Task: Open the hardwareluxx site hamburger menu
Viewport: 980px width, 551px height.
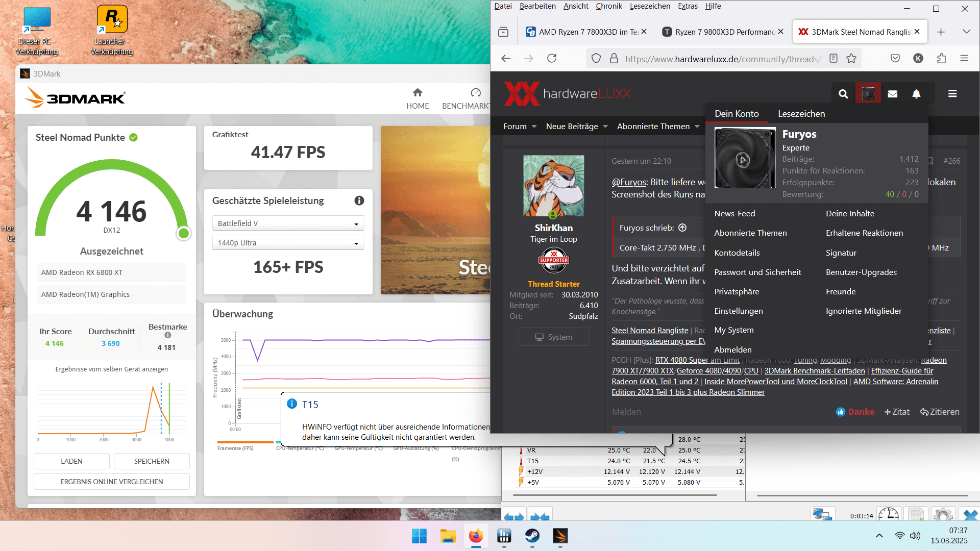Action: [x=952, y=94]
